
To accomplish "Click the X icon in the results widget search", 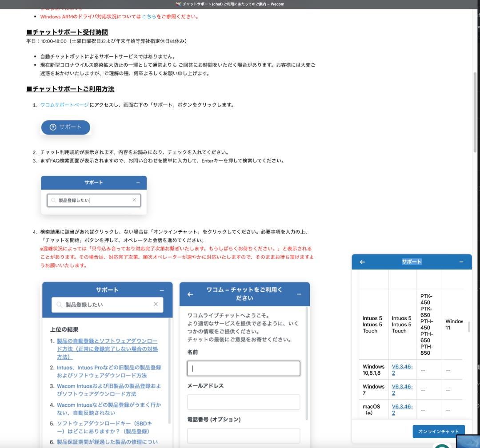I will 156,304.
